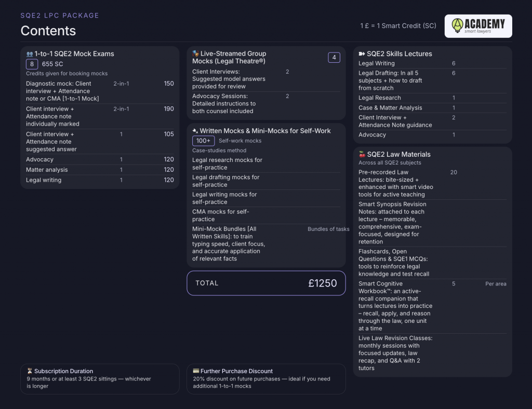This screenshot has width=532, height=409.
Task: Select the badge showing 8 mock exams
Action: tap(32, 64)
